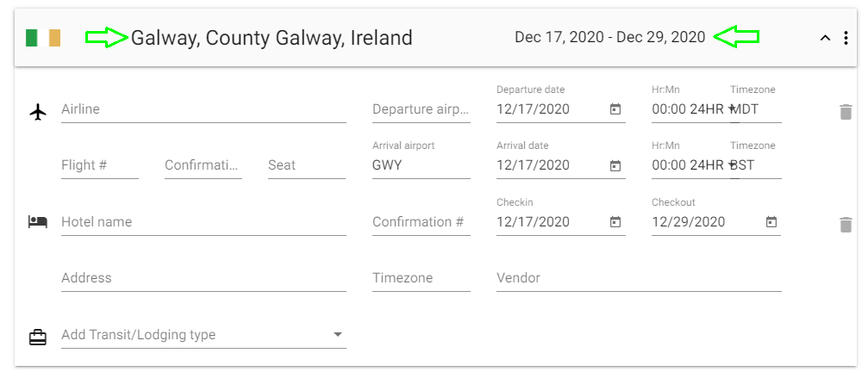Collapse the Galway trip panel
The width and height of the screenshot is (868, 378).
(x=825, y=38)
